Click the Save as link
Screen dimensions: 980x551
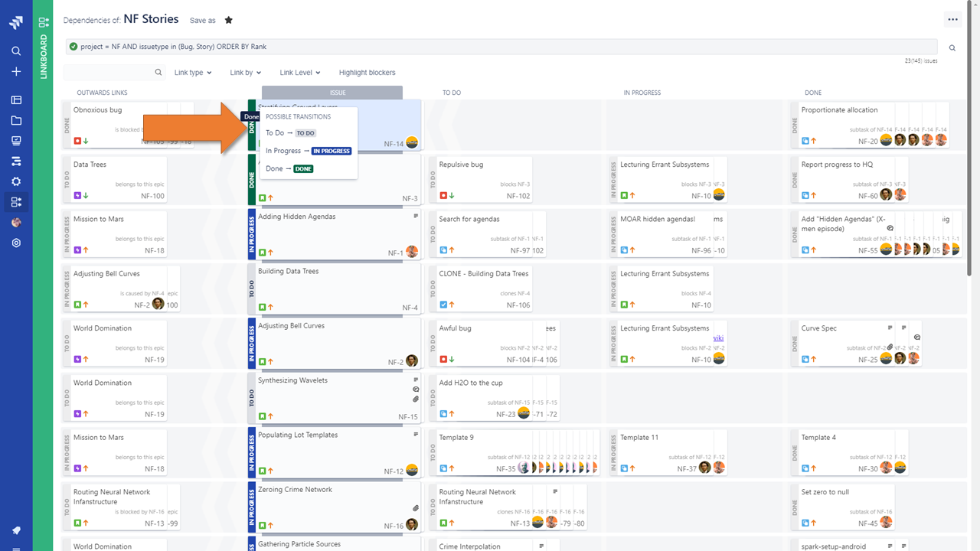click(x=203, y=21)
